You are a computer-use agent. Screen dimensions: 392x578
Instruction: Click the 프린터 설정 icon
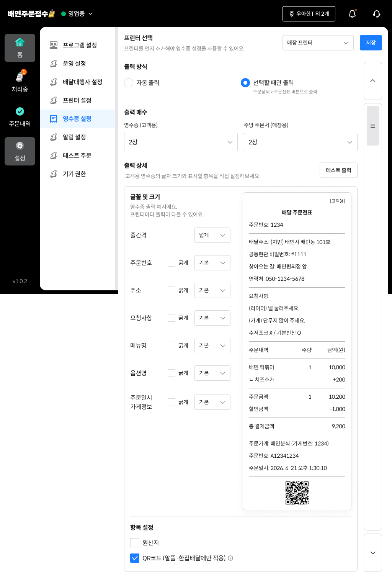(54, 100)
